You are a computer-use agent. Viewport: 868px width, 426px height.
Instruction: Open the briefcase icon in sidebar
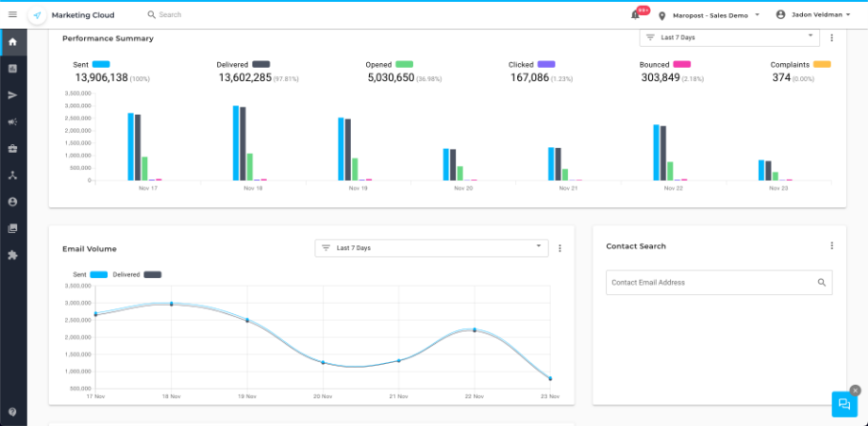tap(12, 148)
